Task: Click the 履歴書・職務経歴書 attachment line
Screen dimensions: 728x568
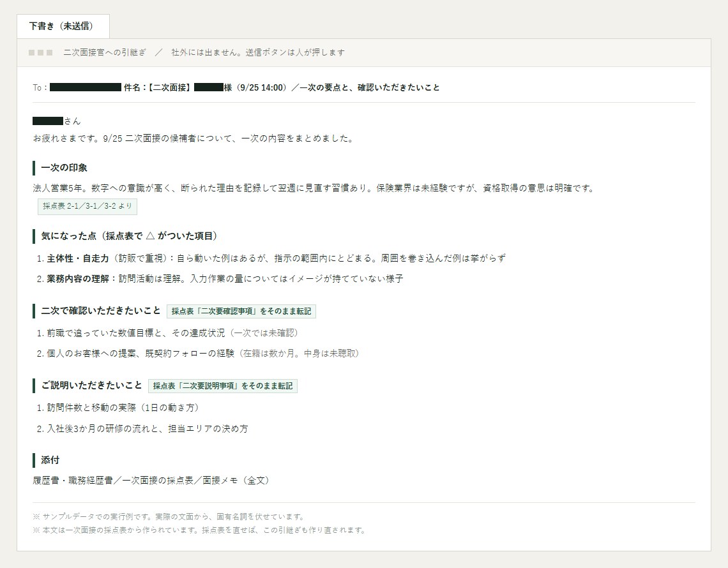Action: [x=151, y=481]
